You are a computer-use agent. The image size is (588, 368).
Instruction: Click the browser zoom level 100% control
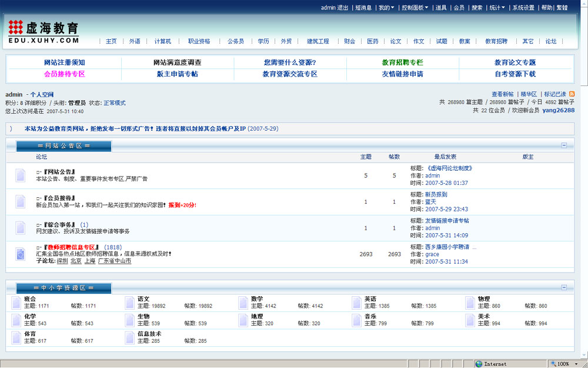(566, 364)
